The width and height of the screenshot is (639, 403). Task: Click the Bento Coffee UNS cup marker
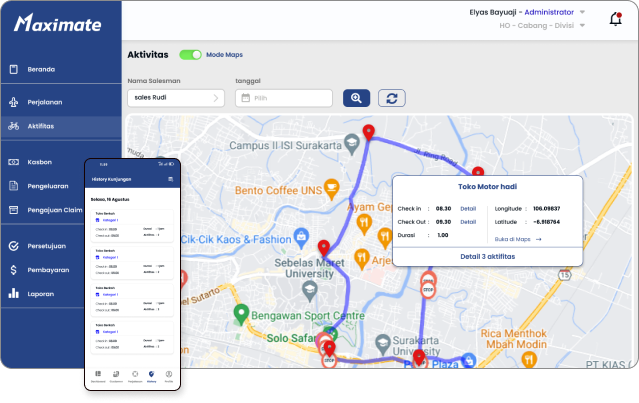(332, 189)
